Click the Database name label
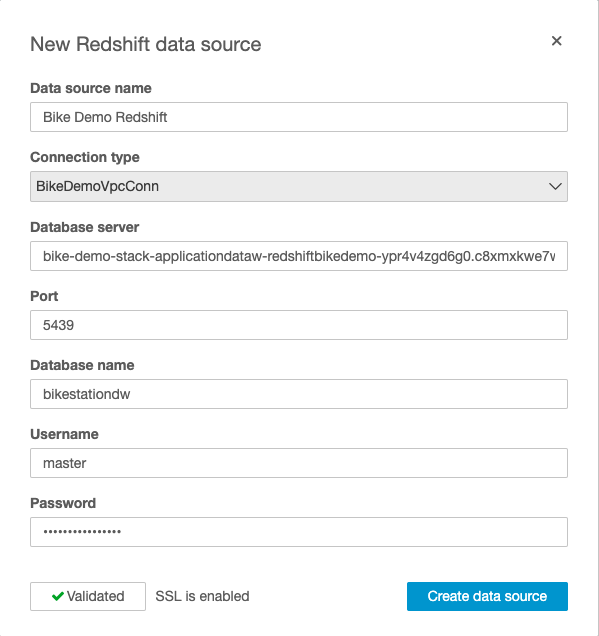Viewport: 599px width, 636px height. pos(82,365)
